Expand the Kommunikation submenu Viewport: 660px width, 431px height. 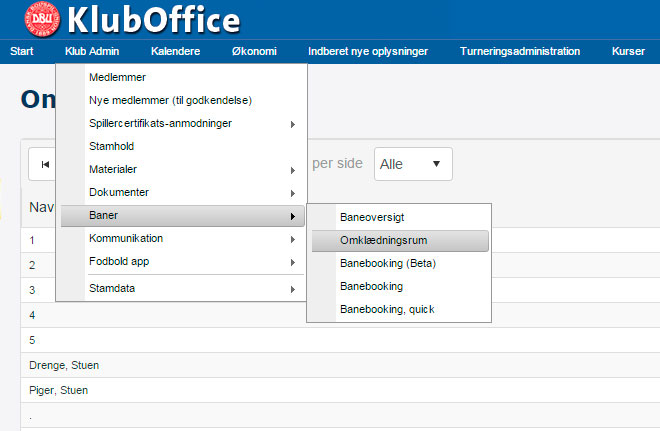[x=182, y=238]
